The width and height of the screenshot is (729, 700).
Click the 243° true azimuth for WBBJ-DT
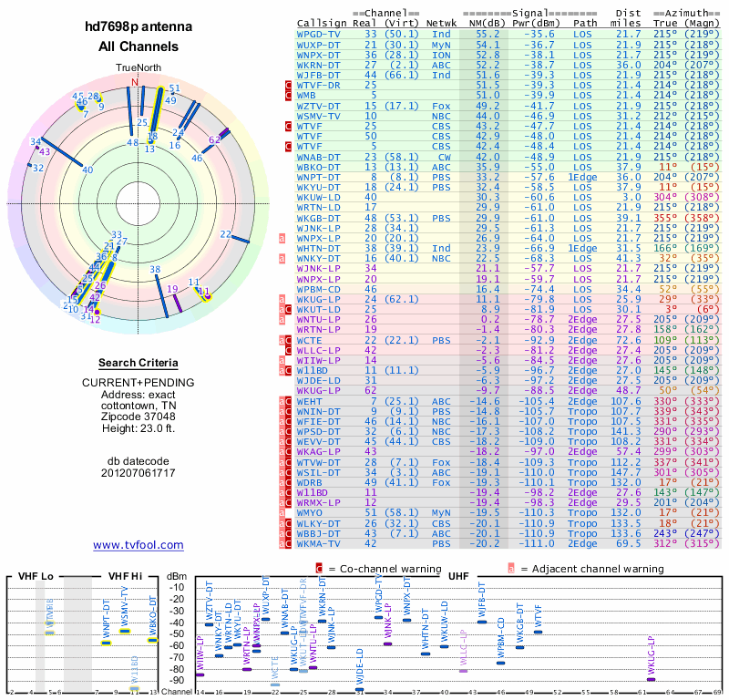(x=665, y=533)
